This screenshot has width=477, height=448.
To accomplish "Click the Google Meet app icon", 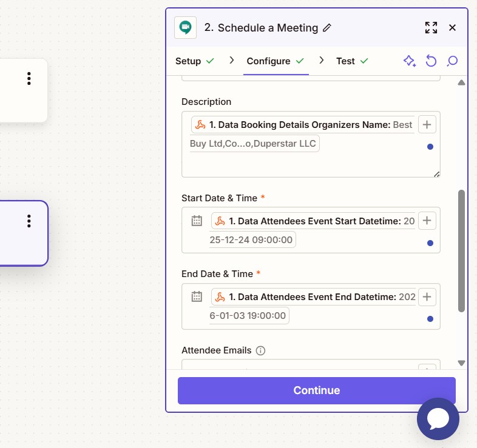I will [x=185, y=28].
